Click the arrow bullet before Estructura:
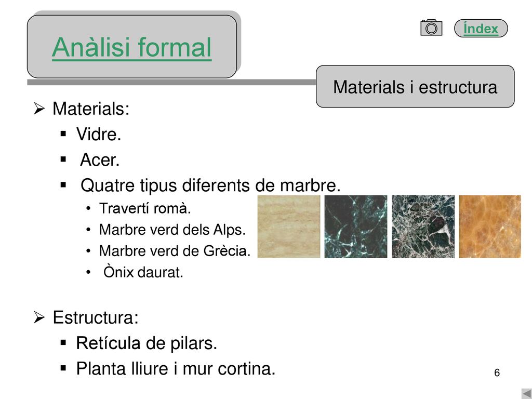The height and width of the screenshot is (399, 532). coord(39,317)
